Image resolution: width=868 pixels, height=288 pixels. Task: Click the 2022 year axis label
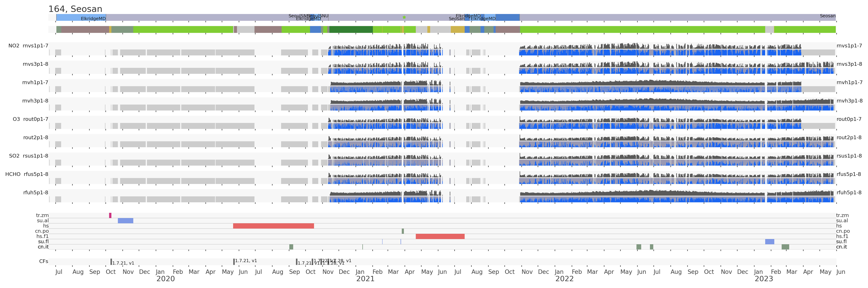tap(564, 279)
